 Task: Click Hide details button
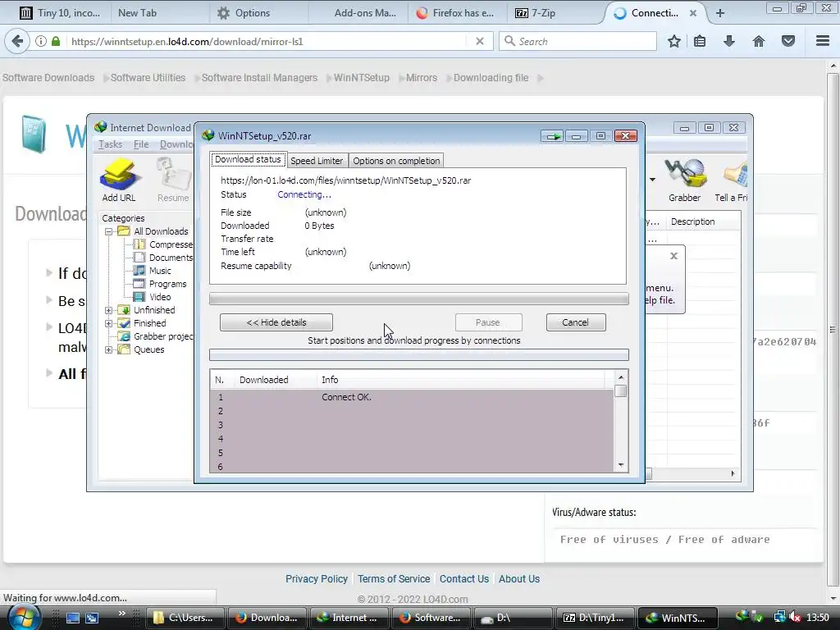(x=276, y=322)
